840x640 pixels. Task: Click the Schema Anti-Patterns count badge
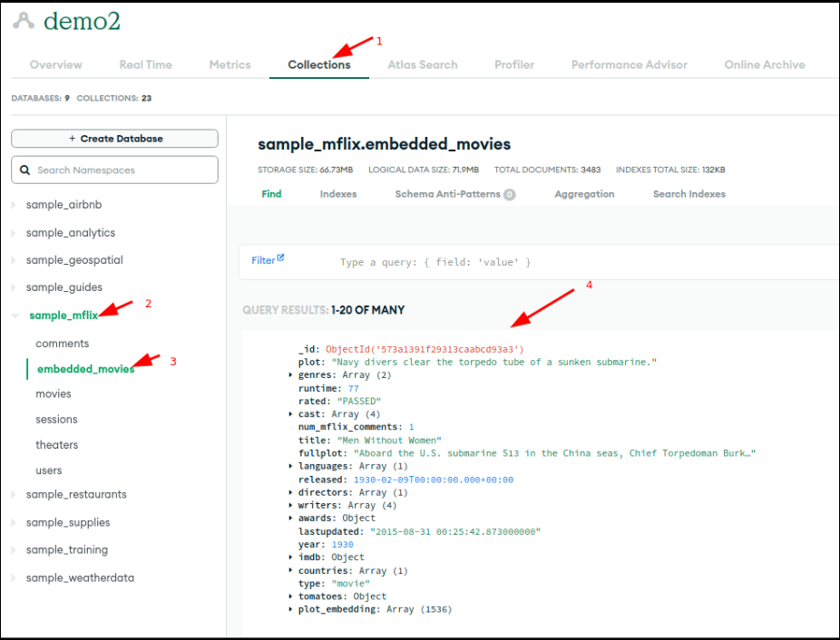point(510,194)
